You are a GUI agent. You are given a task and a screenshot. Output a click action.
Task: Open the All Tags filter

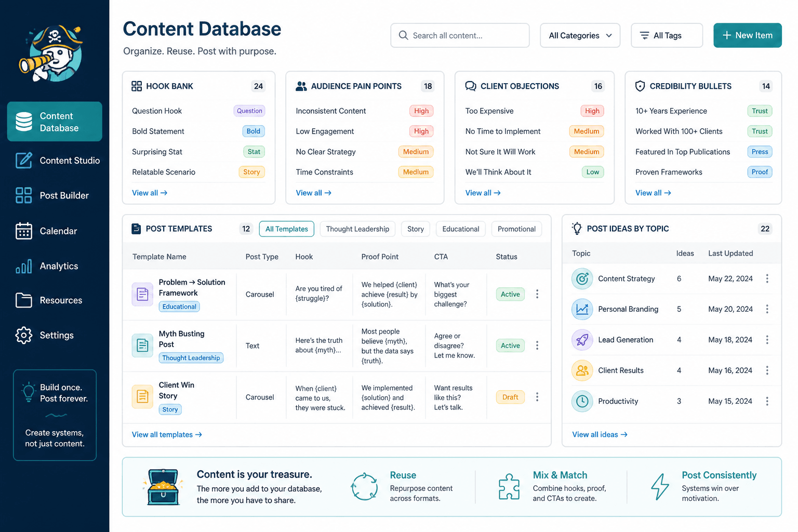point(667,35)
